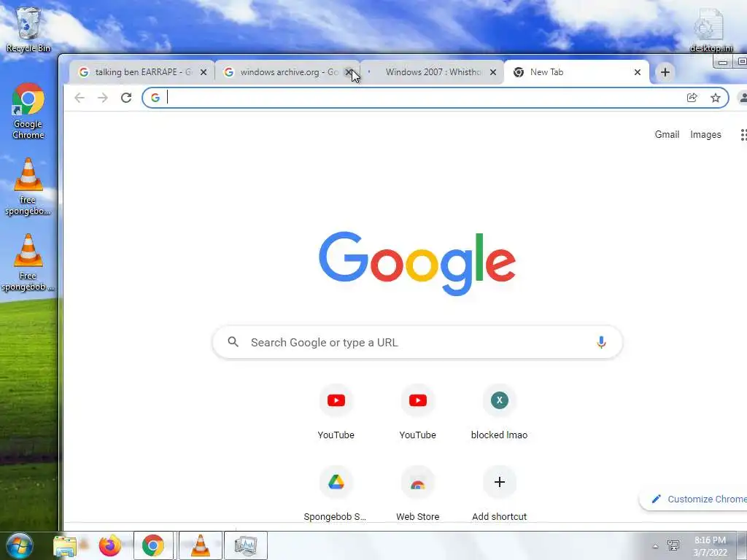Viewport: 747px width, 560px height.
Task: Click the 'Search Google or type a URL' box
Action: (417, 342)
